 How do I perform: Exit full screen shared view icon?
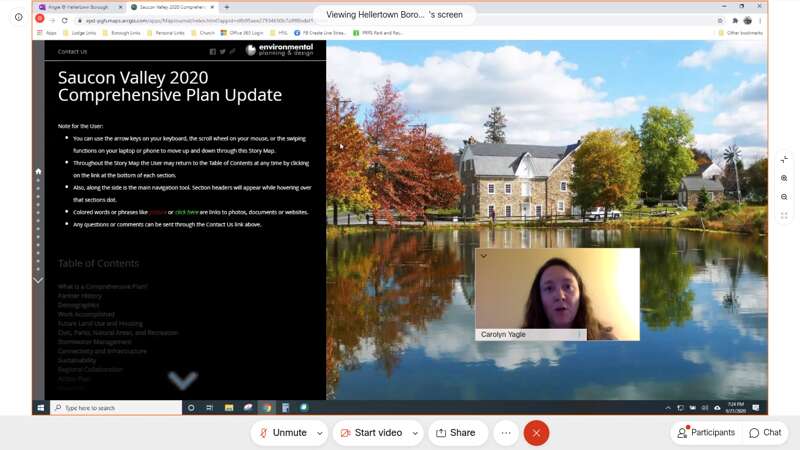point(784,160)
